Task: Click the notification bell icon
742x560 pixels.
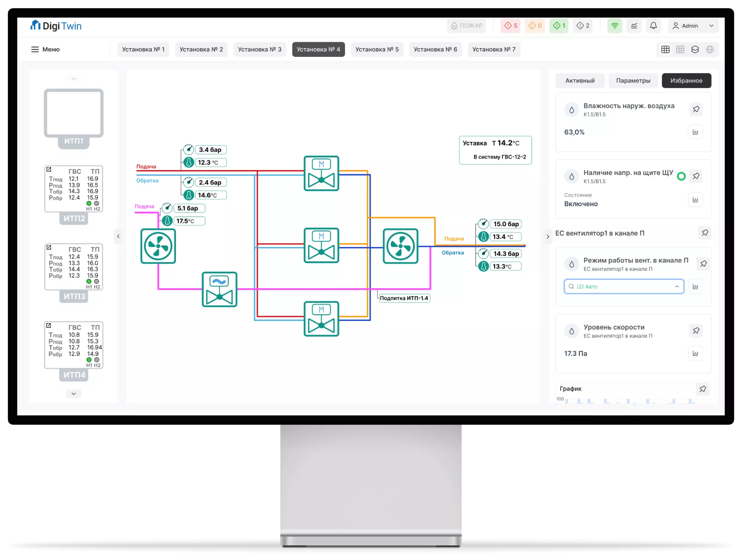Action: click(x=653, y=26)
